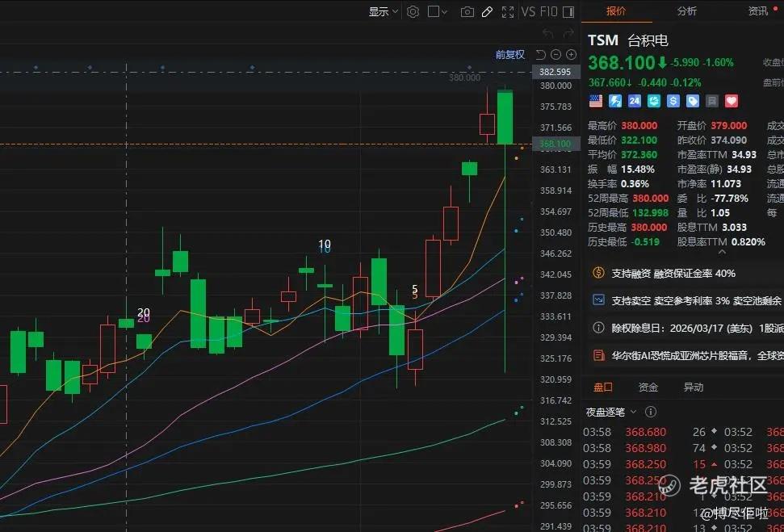Screen dimensions: 784x532
Task: Open the 支持卖空 short selling row
Action: (686, 300)
